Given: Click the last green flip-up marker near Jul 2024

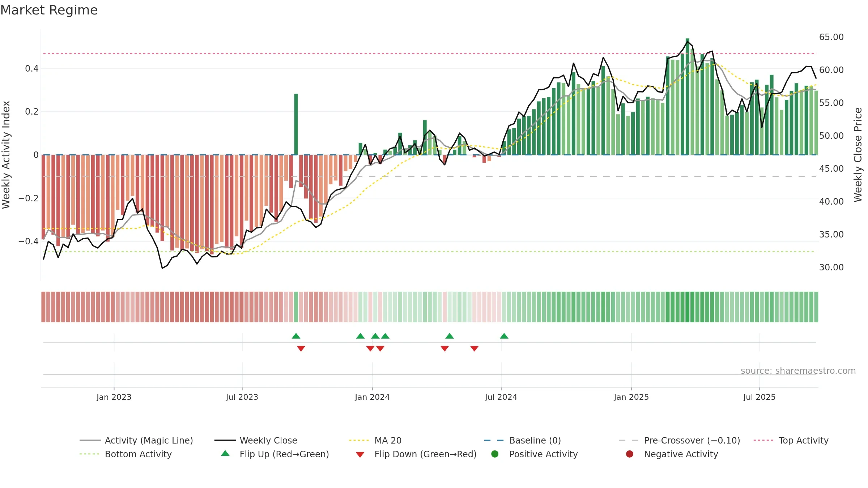Looking at the screenshot, I should coord(504,336).
